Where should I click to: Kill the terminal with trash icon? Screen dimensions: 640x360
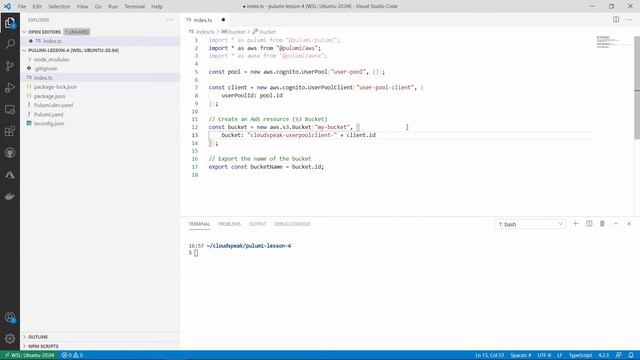602,224
